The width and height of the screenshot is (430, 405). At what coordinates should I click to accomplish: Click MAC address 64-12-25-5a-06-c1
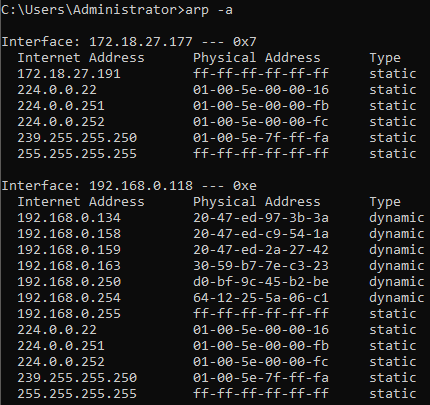pyautogui.click(x=261, y=298)
